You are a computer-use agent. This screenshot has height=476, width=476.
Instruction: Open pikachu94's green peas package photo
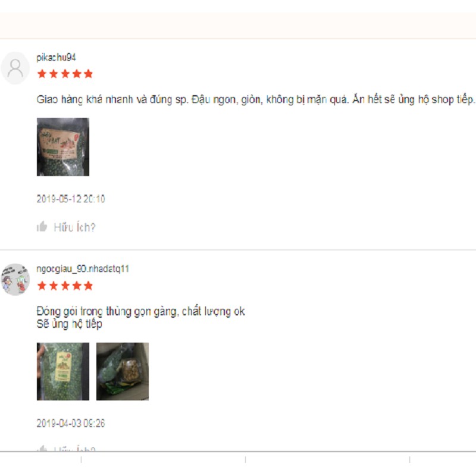coord(63,147)
